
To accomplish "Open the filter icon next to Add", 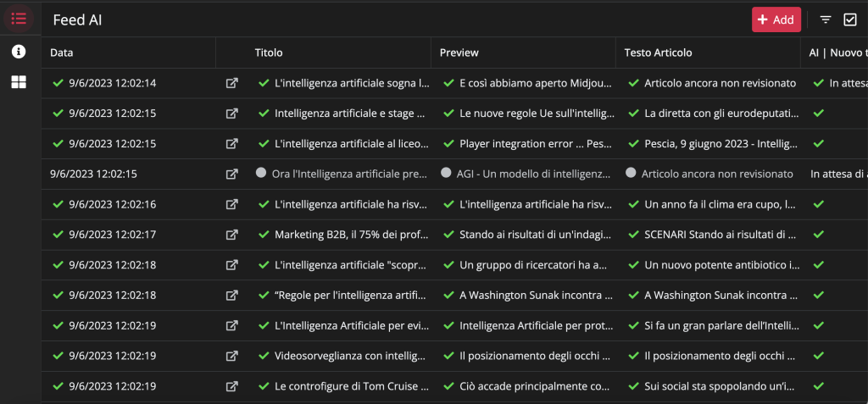I will (826, 20).
